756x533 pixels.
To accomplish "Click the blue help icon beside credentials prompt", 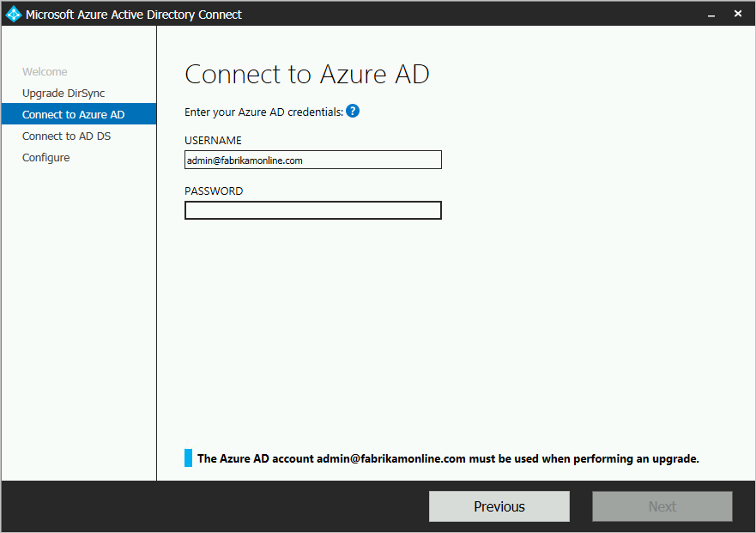I will (x=353, y=111).
